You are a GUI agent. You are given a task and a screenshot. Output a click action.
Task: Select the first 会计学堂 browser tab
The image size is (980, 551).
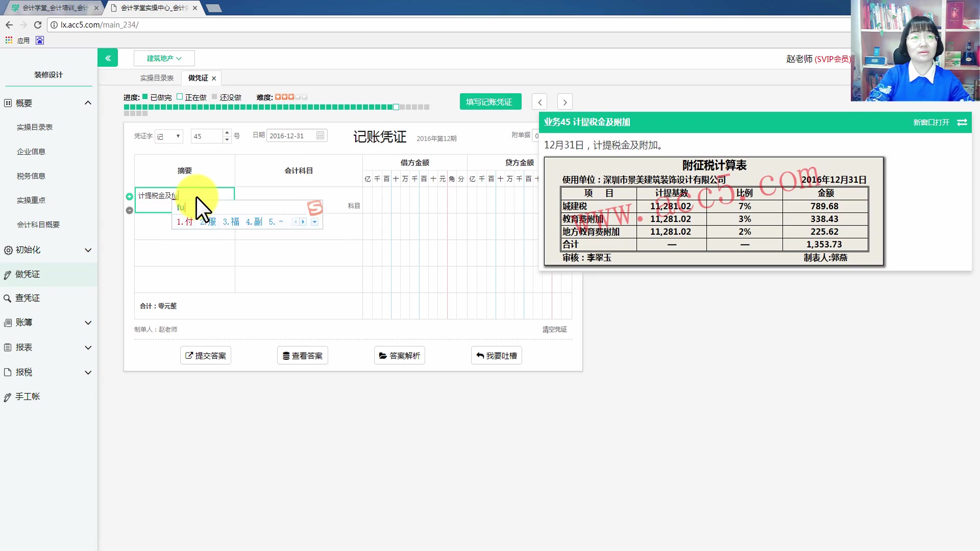tap(51, 8)
